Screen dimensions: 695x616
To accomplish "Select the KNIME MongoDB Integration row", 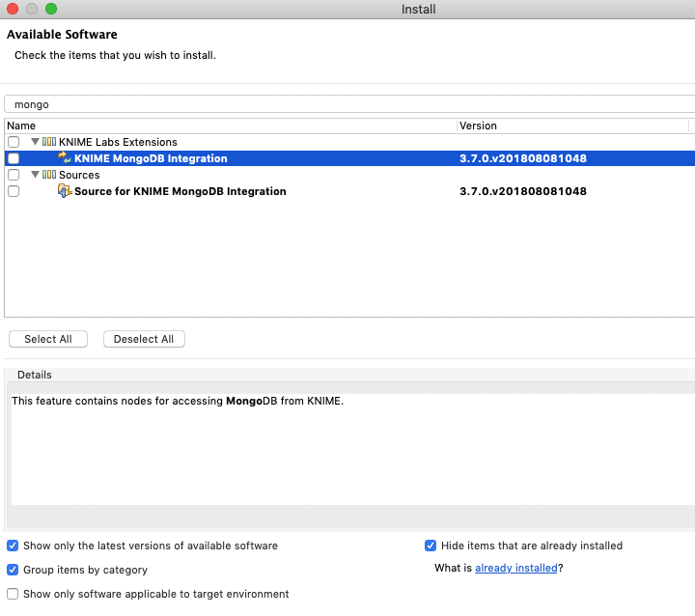I will coord(349,158).
